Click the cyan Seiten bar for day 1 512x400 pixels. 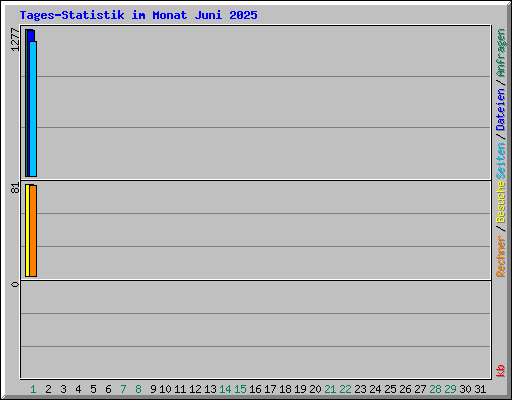[33, 109]
